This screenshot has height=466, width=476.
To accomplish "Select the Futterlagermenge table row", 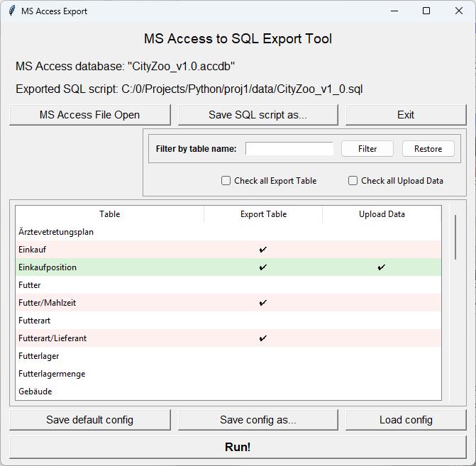I will 228,374.
